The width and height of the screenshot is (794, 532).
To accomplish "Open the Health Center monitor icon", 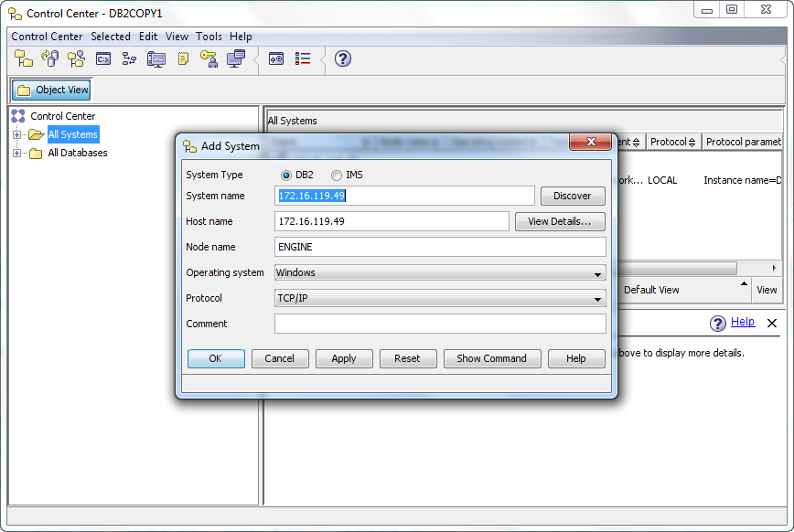I will 156,59.
